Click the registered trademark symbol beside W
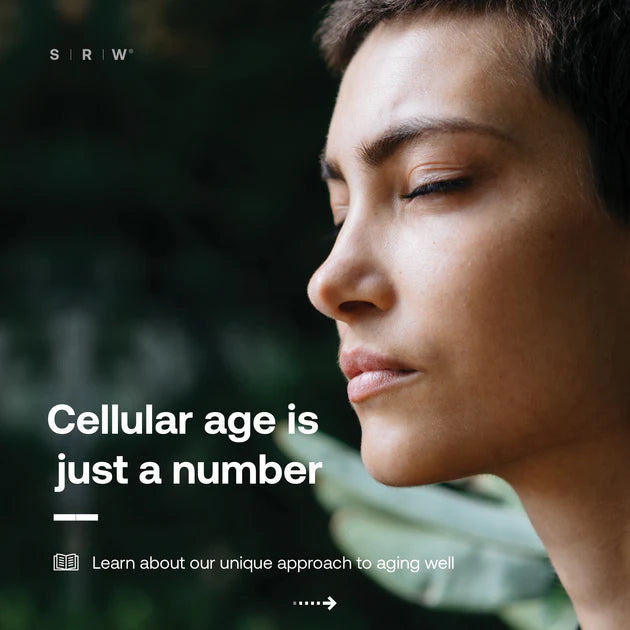630x630 pixels. [131, 51]
